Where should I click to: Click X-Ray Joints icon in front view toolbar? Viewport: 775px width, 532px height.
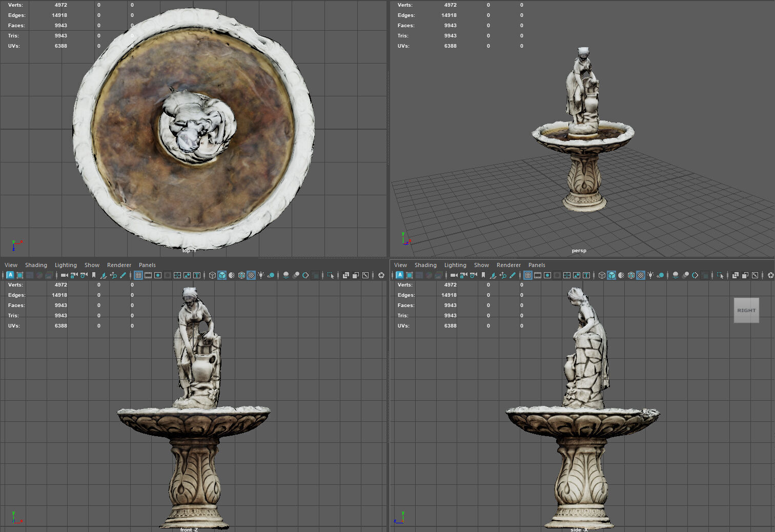[365, 275]
